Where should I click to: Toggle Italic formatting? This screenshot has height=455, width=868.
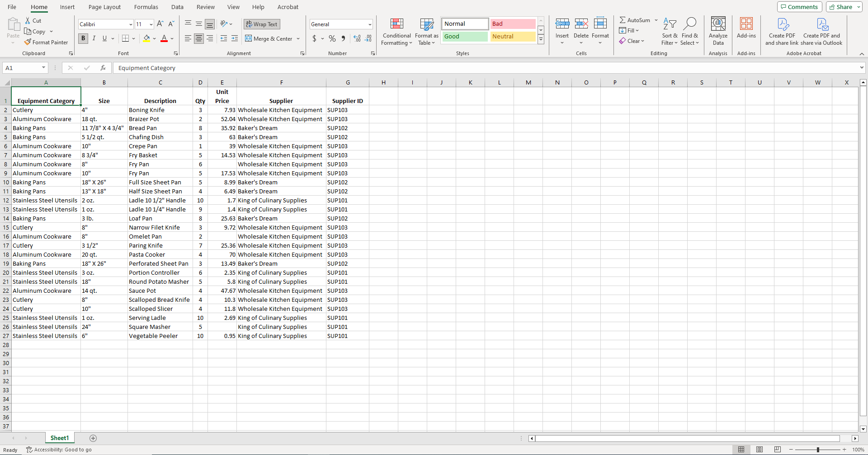pyautogui.click(x=94, y=38)
